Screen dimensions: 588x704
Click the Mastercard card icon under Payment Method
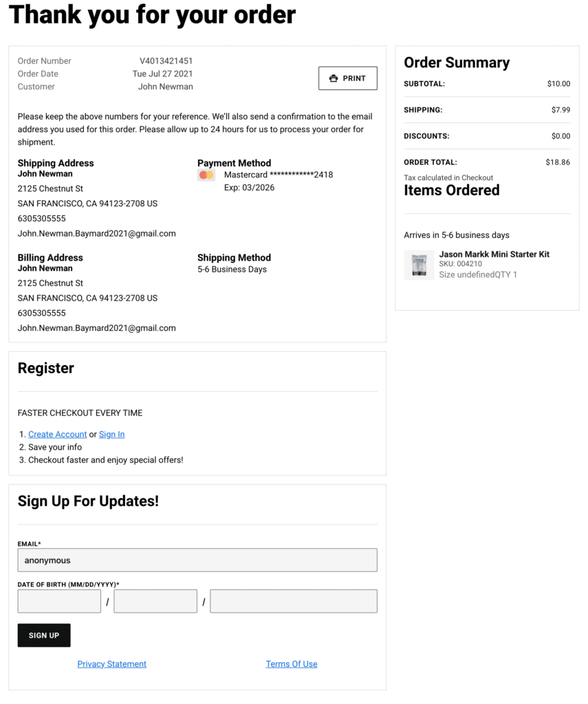pos(206,175)
